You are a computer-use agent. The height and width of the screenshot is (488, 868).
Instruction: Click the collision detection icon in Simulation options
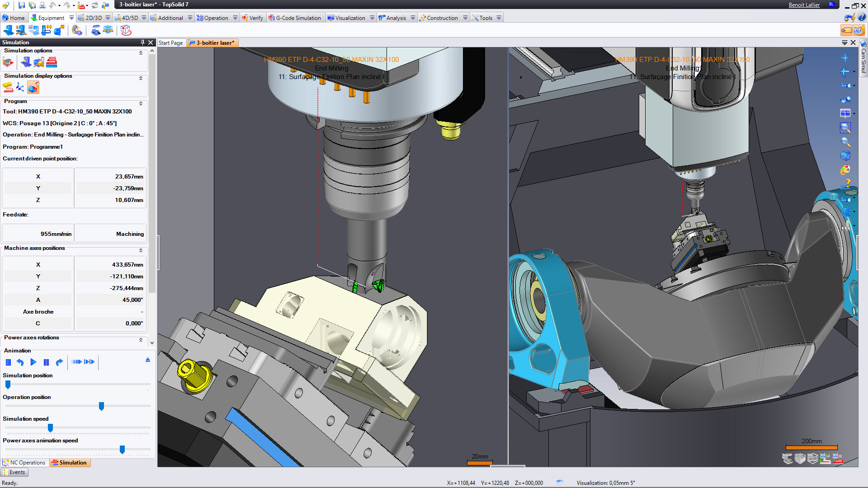[x=39, y=62]
